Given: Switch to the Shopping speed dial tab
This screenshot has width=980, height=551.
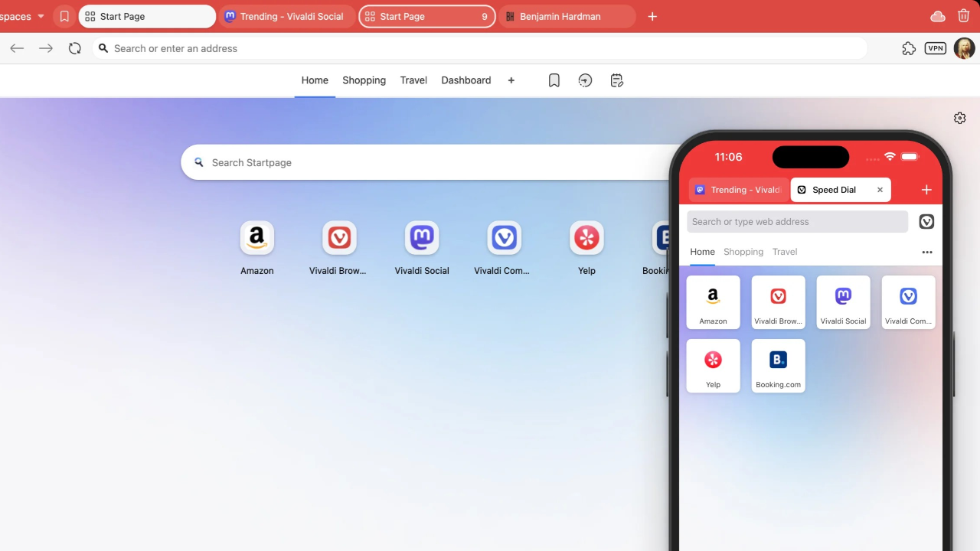Looking at the screenshot, I should 364,80.
